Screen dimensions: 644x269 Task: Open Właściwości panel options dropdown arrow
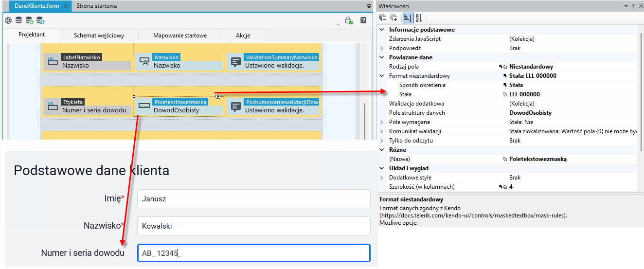(626, 6)
